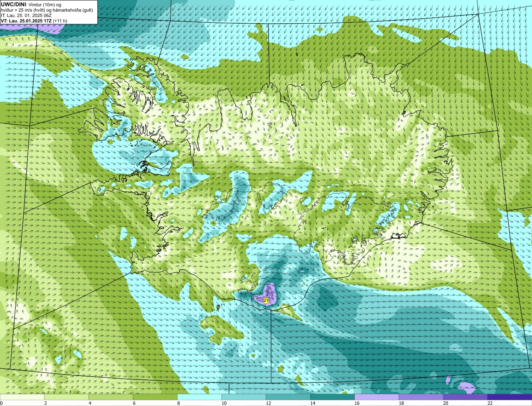Pick the 4–6 m/s legend color swatch
The width and height of the screenshot is (532, 406).
click(111, 397)
